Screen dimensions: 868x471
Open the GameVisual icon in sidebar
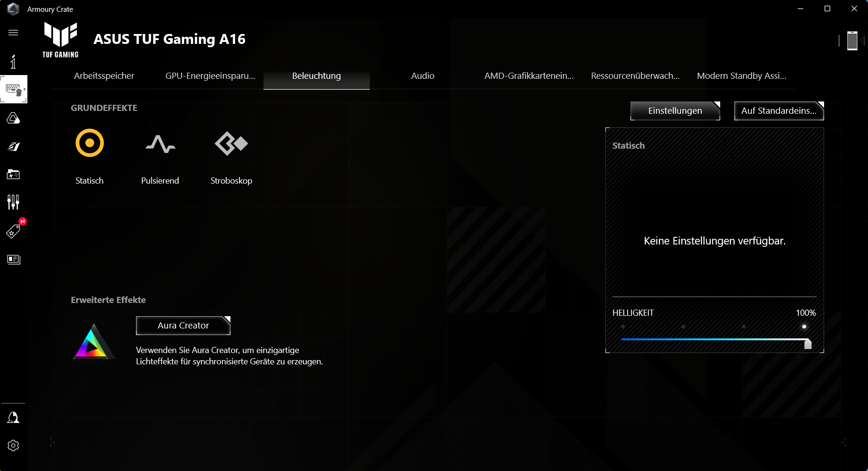pos(13,146)
